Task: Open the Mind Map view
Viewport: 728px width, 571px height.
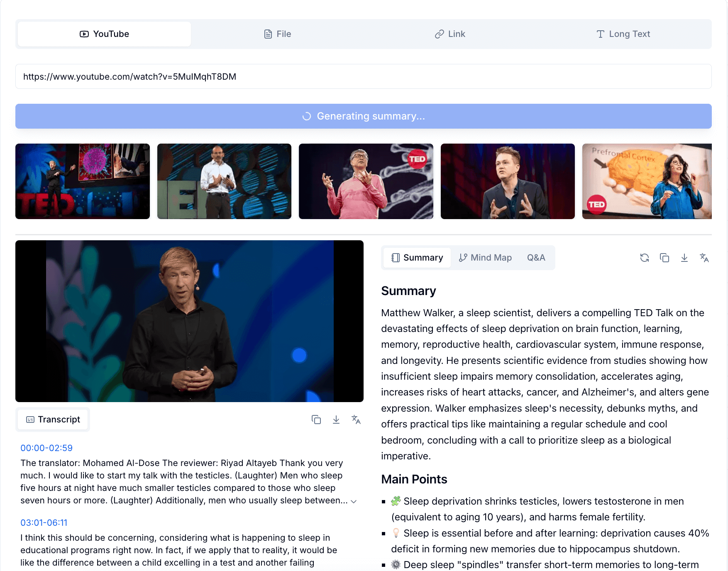Action: (x=485, y=258)
